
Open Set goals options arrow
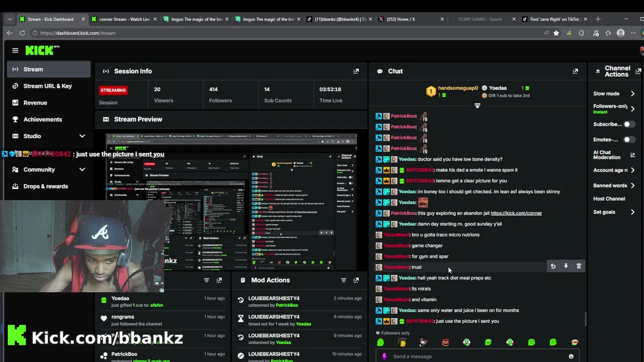pos(632,212)
